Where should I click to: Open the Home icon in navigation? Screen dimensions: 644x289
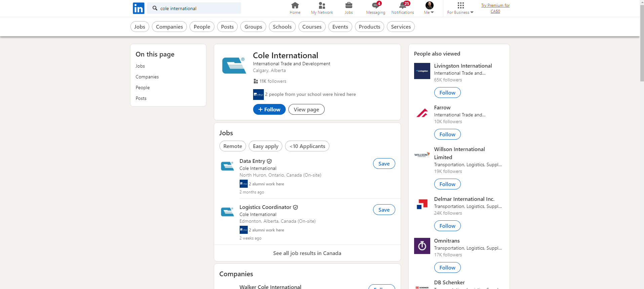tap(295, 8)
